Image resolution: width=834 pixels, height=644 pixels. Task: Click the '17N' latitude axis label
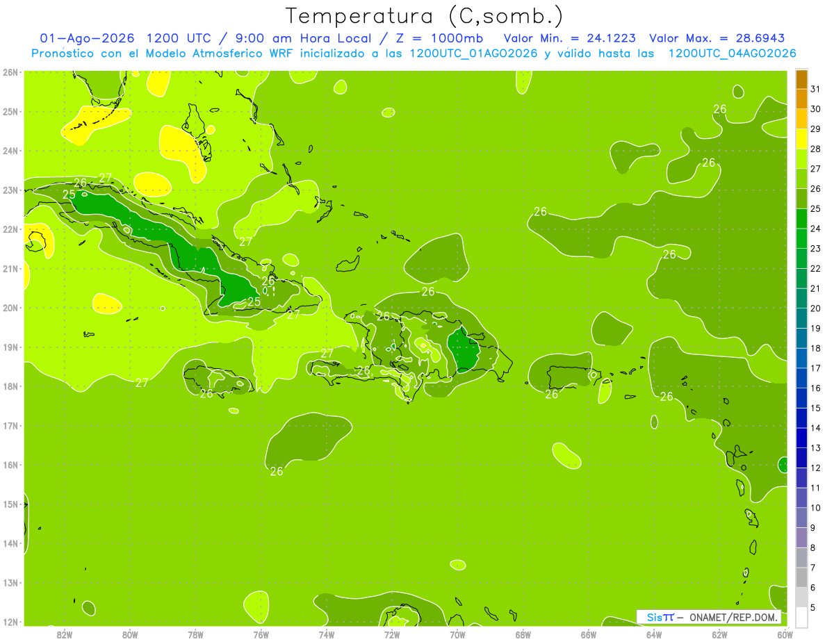pos(10,425)
